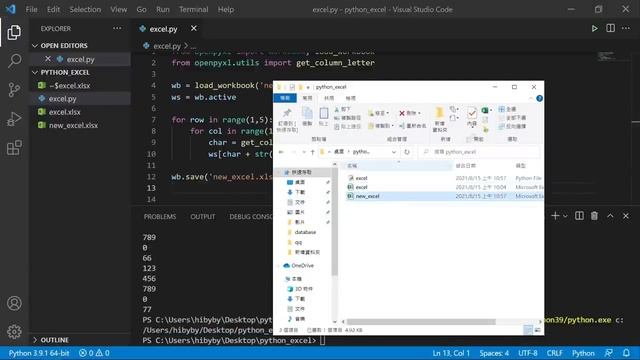
Task: Collapse the File Explorer ribbon with the chevron
Action: pos(531,98)
